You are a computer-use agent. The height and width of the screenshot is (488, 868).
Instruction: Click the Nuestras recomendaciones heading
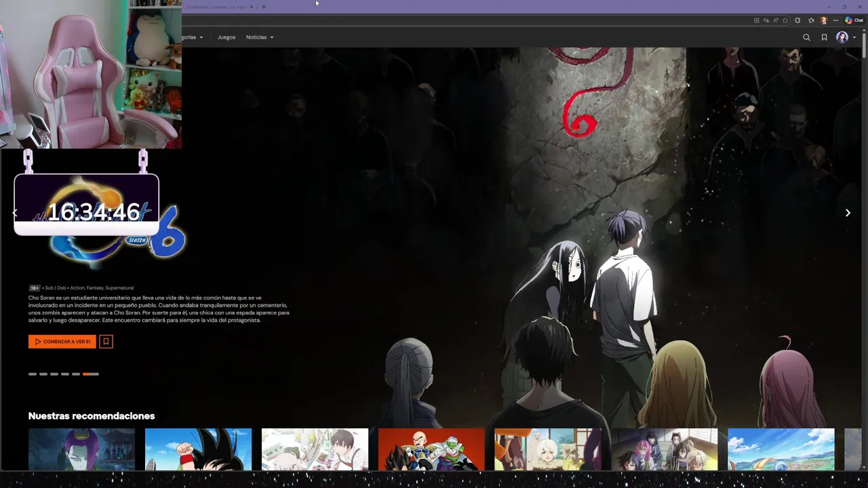pos(92,415)
